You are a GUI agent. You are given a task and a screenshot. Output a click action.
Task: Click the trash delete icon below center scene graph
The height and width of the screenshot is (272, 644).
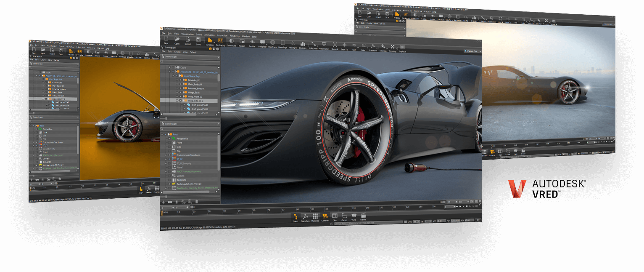[196, 202]
